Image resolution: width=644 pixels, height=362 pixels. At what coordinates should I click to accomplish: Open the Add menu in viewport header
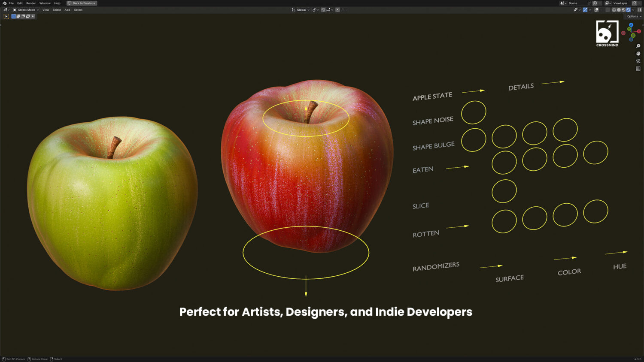[x=67, y=10]
